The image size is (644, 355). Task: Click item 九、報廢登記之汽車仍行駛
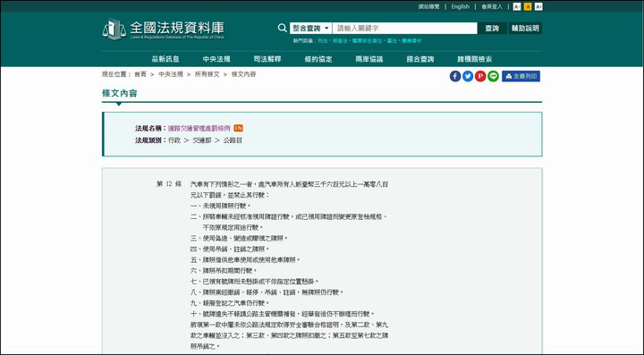(230, 303)
